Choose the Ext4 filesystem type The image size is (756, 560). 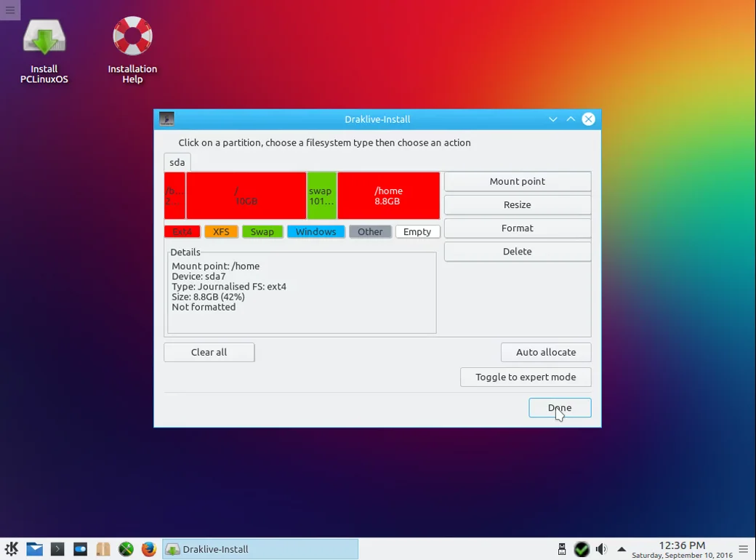182,231
